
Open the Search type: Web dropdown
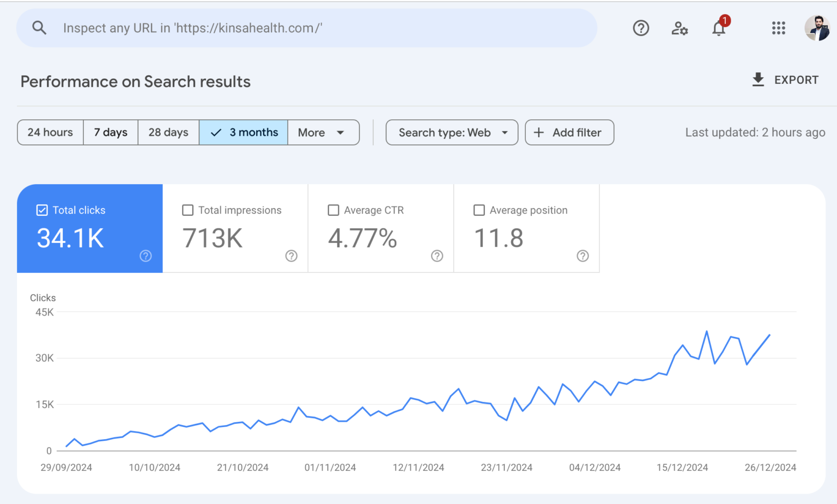pyautogui.click(x=452, y=132)
